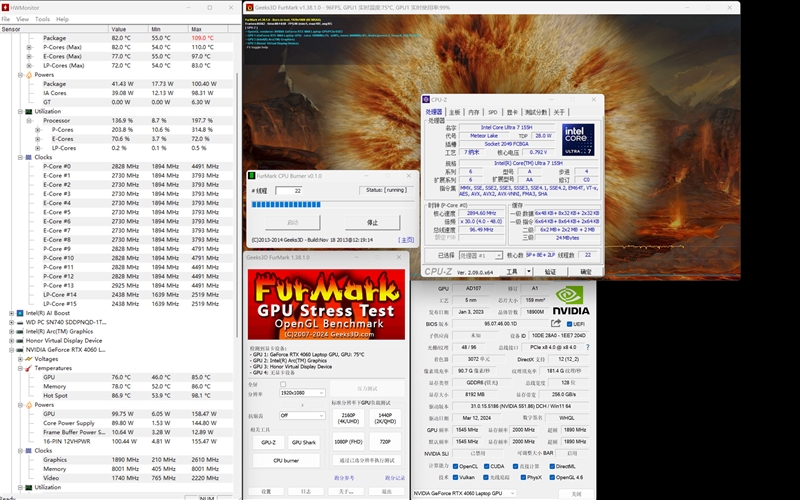Toggle the UEFI checkbox in GPU-Z
The image size is (800, 500).
569,324
